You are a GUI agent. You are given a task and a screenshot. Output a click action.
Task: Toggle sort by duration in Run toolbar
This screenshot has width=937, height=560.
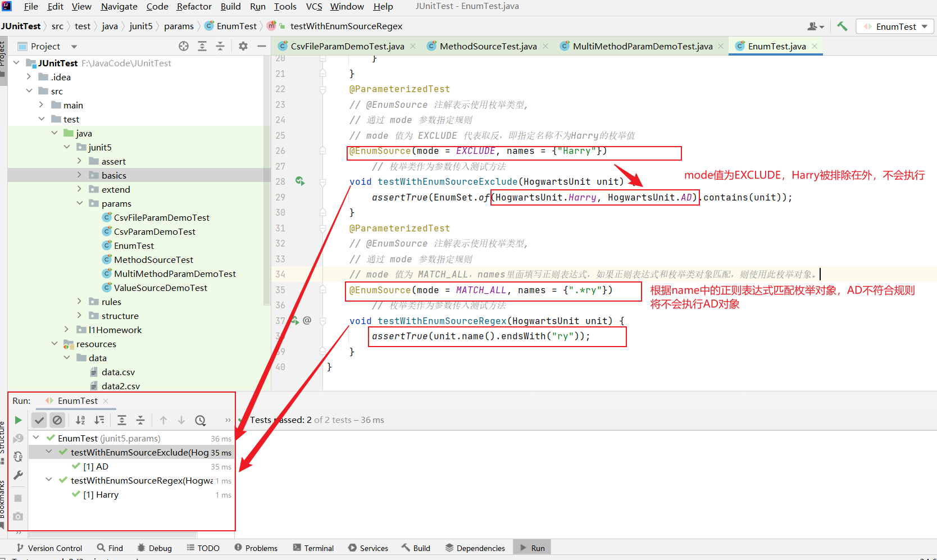[x=99, y=420]
